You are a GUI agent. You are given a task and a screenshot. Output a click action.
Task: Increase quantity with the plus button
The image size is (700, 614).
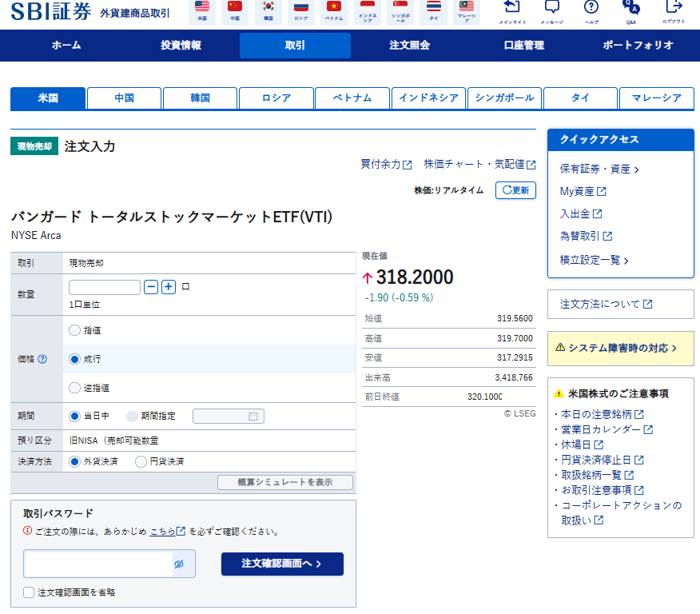click(169, 287)
